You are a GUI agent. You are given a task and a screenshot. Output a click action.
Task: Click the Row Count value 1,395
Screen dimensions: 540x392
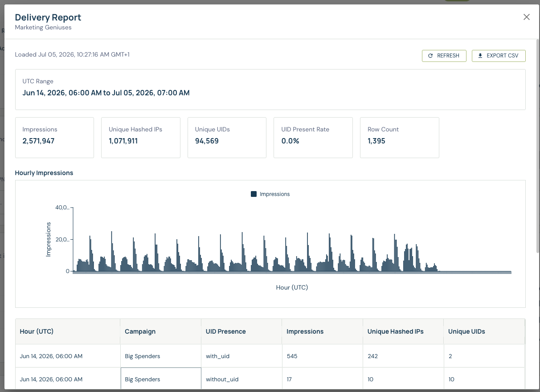tap(376, 141)
